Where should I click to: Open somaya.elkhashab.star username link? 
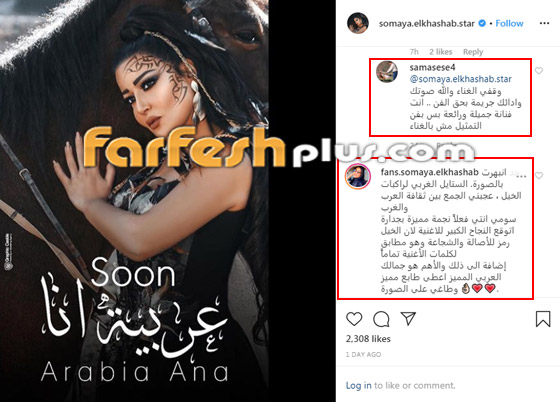(426, 24)
